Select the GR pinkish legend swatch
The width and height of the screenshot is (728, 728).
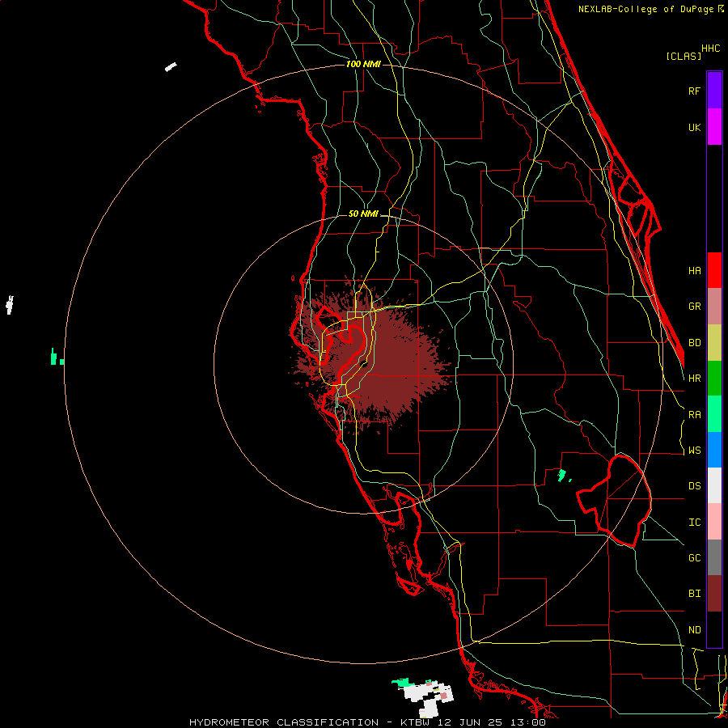click(x=714, y=307)
